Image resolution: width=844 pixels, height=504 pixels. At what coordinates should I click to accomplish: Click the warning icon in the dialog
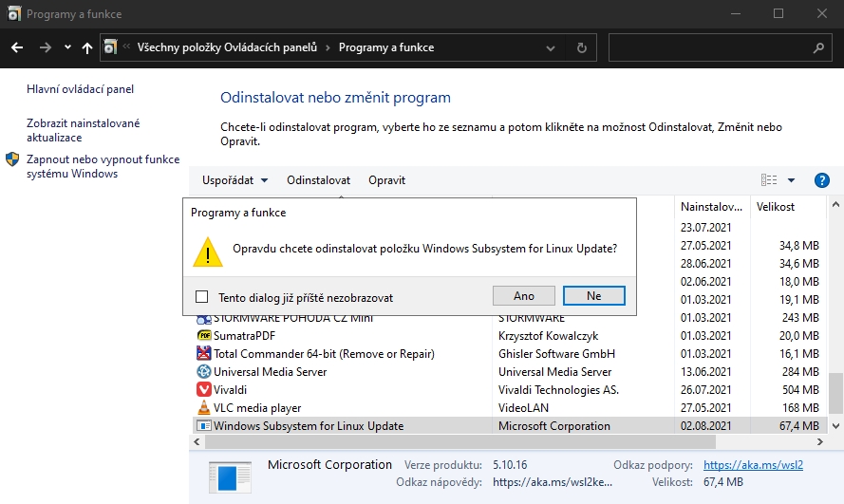pyautogui.click(x=208, y=252)
